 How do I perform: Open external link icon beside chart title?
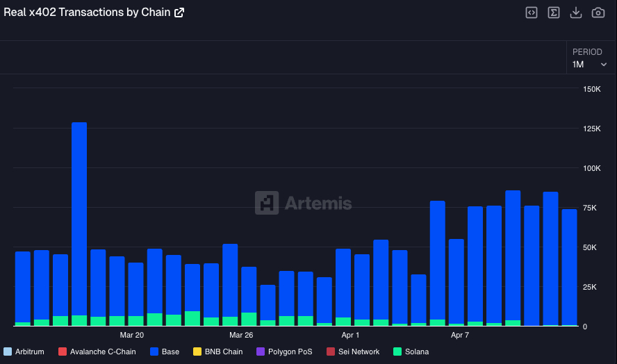point(179,13)
